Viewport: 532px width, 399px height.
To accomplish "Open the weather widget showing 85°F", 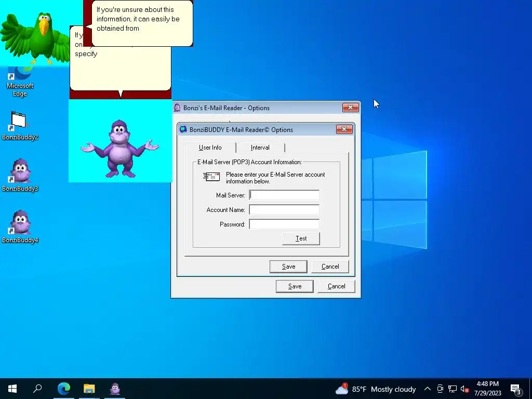I will (375, 389).
